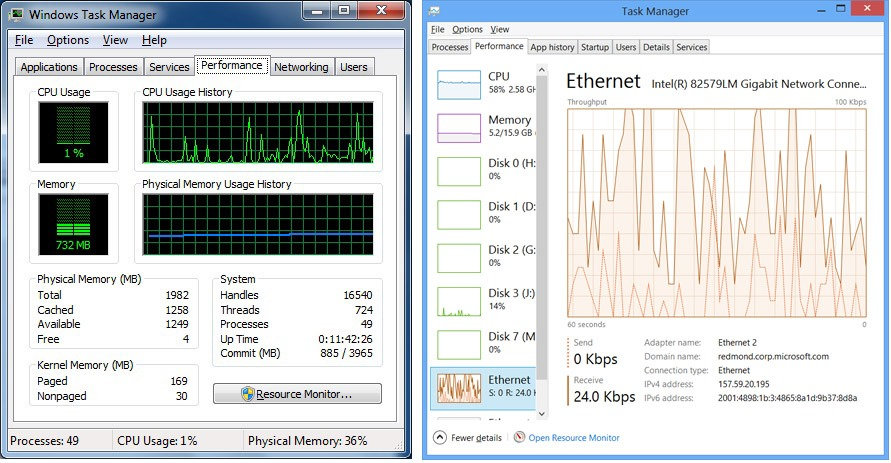Select the Ethernet thumbnail in sidebar
The image size is (891, 463).
[x=460, y=387]
